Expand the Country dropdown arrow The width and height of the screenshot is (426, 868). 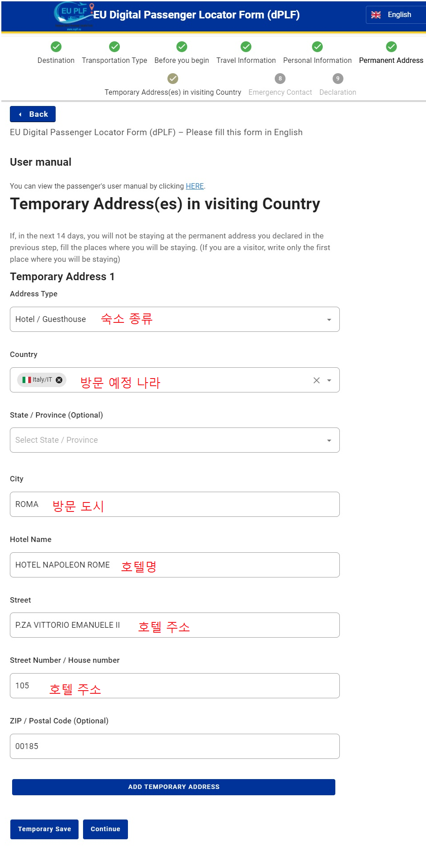(329, 380)
